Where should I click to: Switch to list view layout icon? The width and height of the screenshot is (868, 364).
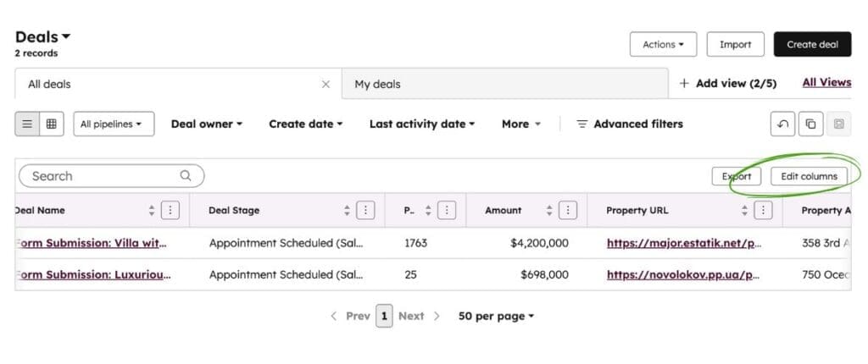[x=27, y=124]
